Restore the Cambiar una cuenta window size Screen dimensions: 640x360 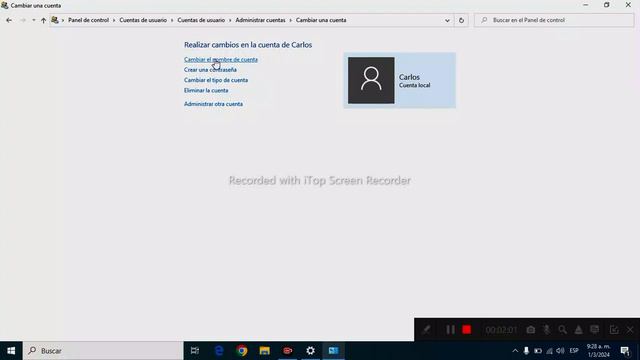point(607,5)
